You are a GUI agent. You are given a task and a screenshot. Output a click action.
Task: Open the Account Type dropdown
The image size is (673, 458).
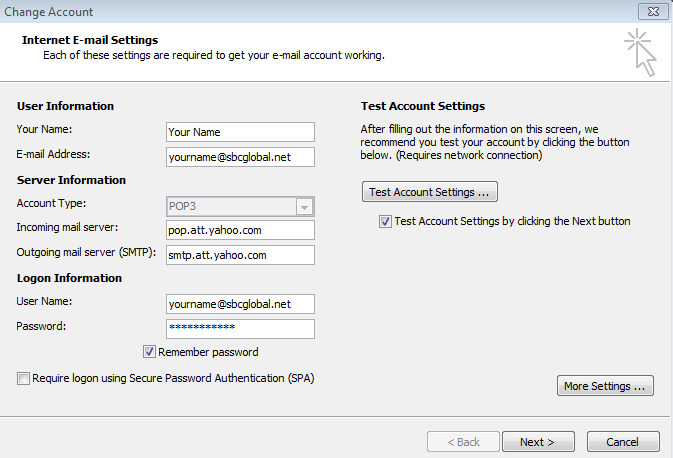click(304, 207)
